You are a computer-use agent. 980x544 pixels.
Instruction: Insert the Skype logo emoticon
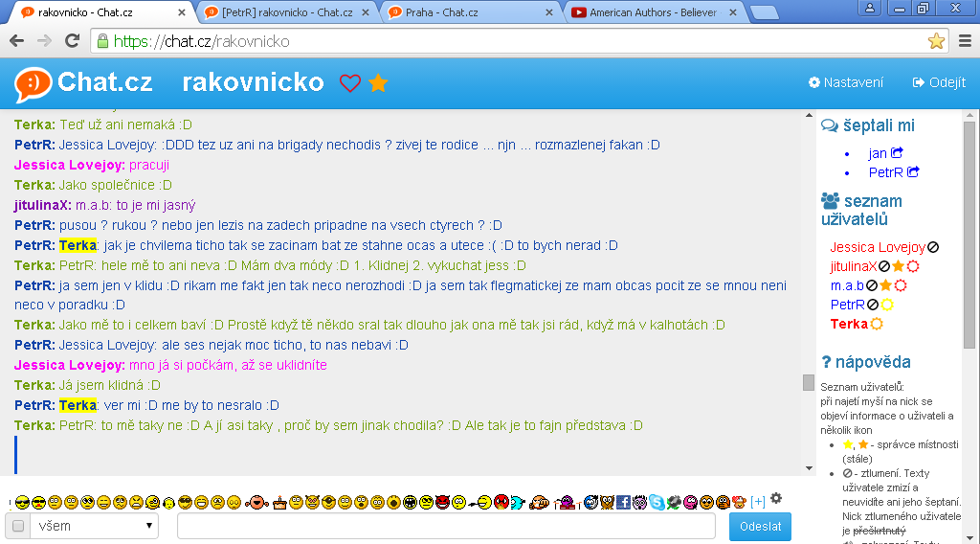[x=656, y=502]
